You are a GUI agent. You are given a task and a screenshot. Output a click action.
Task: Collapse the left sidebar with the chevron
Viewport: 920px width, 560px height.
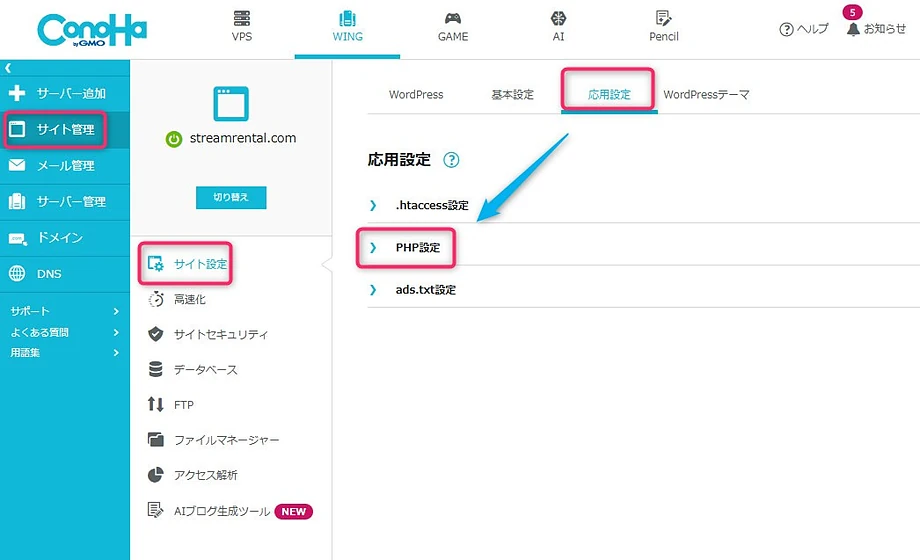(8, 68)
